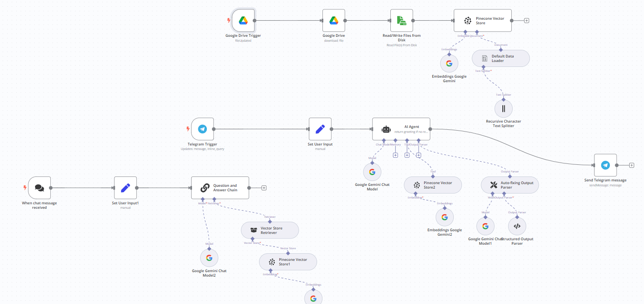
Task: Select the Telegram Trigger node icon
Action: 202,129
